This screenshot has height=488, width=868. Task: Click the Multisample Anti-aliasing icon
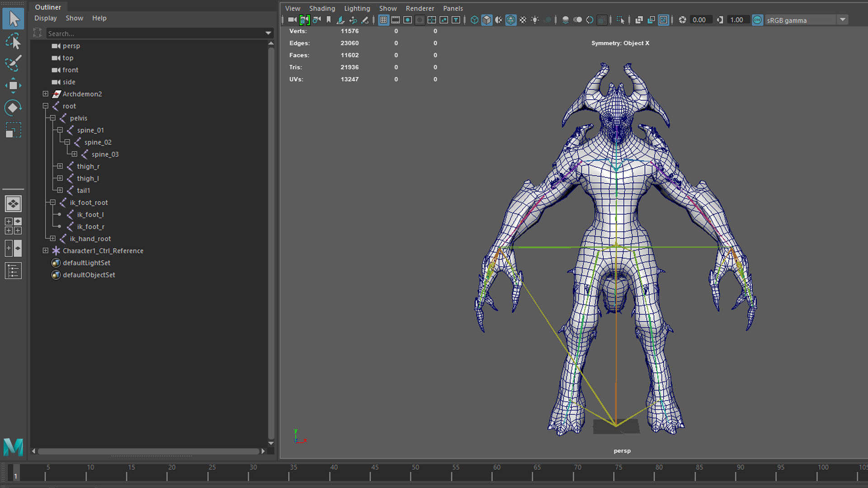[x=590, y=20]
